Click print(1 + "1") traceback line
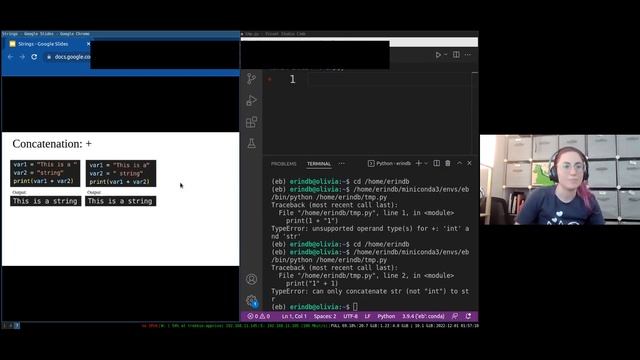The image size is (640, 360). click(312, 220)
